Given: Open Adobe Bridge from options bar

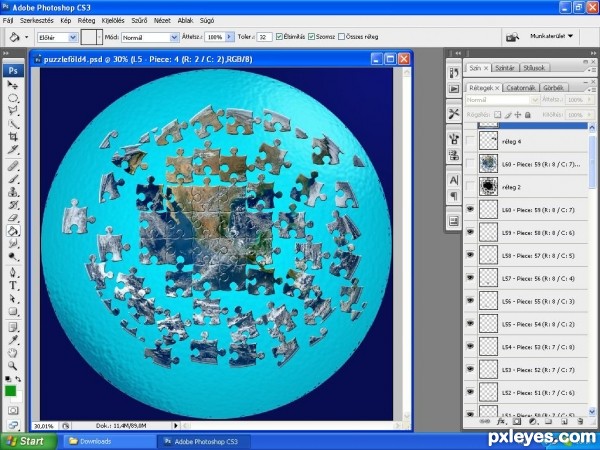Looking at the screenshot, I should point(512,37).
